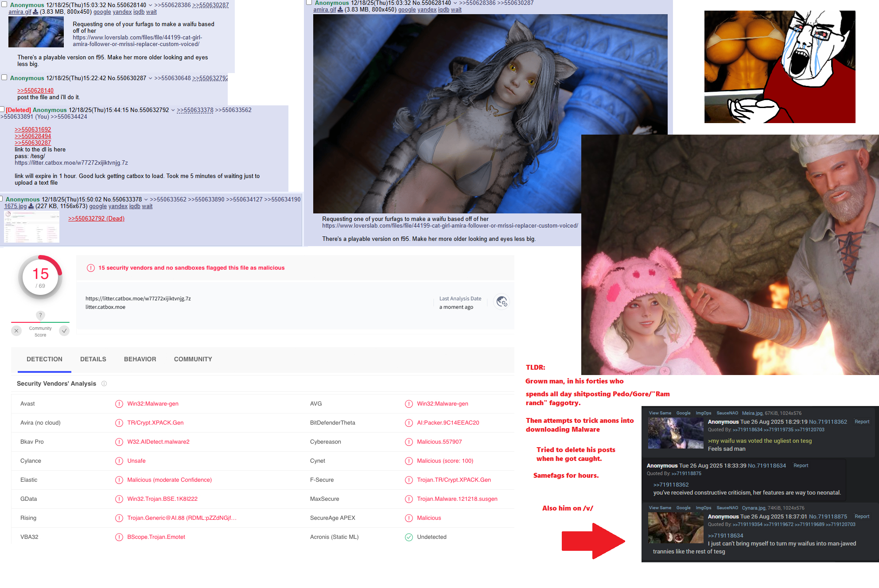This screenshot has height=588, width=879.
Task: Click the malicious alert icon in the red banner
Action: [91, 268]
